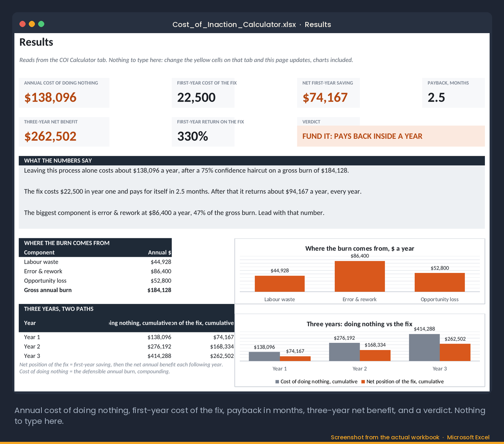Click the "Where the burn comes from, $ a year" chart title
The height and width of the screenshot is (444, 504).
(x=360, y=248)
